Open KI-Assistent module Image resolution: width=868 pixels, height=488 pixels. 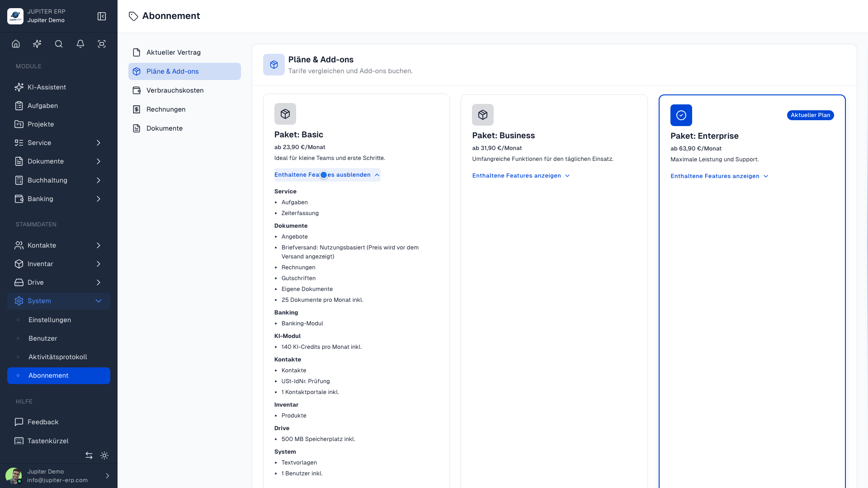click(59, 87)
